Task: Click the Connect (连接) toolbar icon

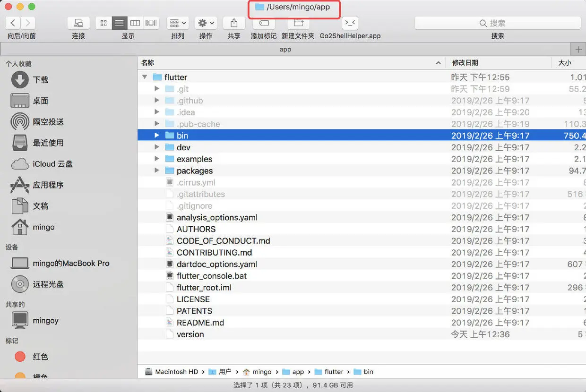Action: [x=78, y=23]
